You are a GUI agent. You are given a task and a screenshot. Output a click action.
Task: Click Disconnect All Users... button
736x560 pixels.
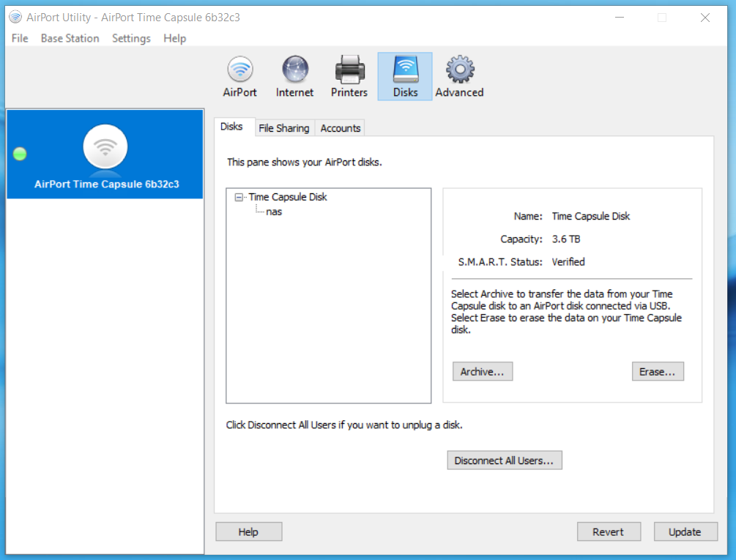pyautogui.click(x=505, y=460)
